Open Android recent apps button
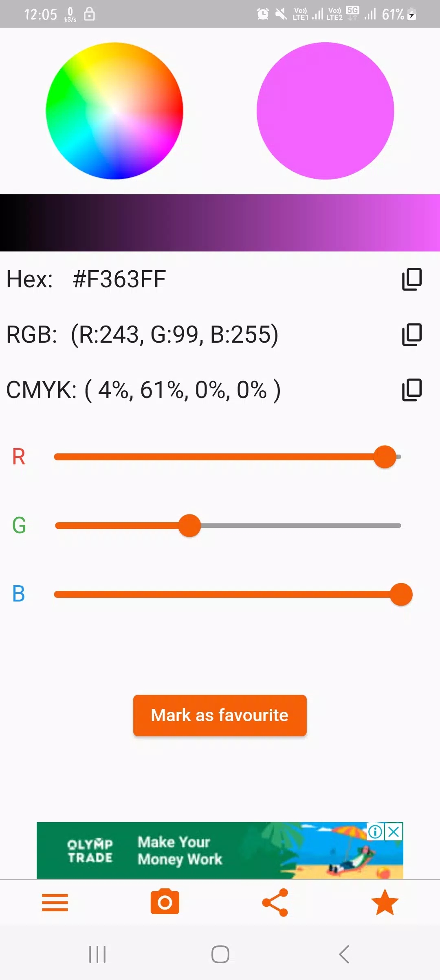The image size is (440, 980). 97,954
